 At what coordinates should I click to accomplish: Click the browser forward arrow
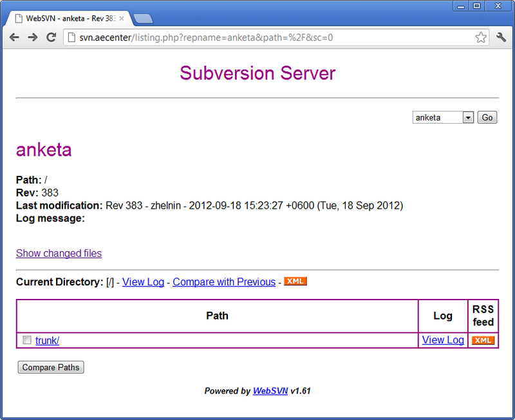[x=32, y=37]
